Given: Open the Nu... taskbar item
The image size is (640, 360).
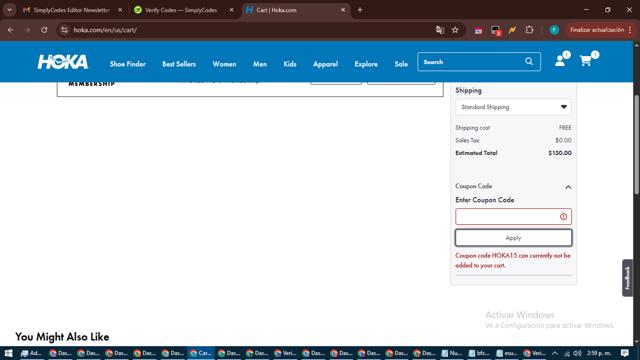Looking at the screenshot, I should pos(451,353).
